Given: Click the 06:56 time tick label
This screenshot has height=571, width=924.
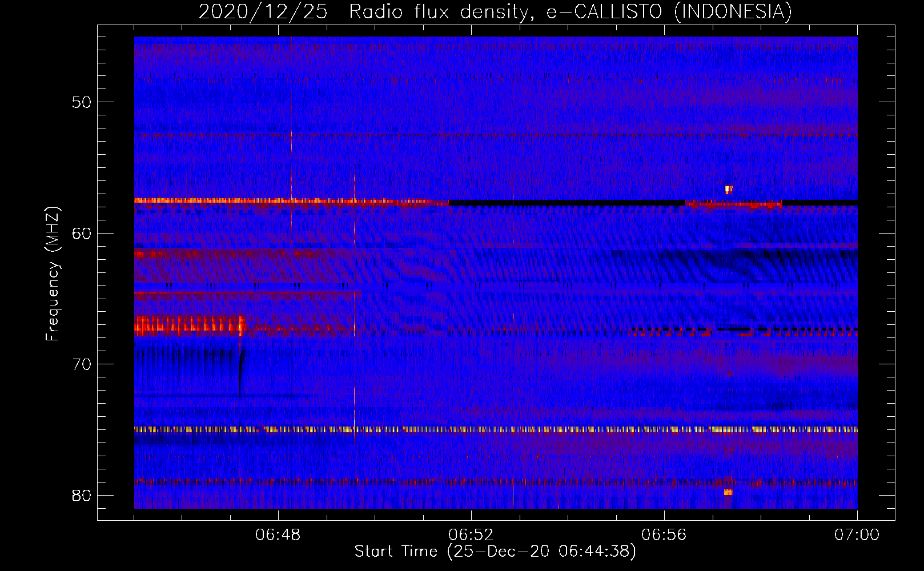Looking at the screenshot, I should point(664,535).
